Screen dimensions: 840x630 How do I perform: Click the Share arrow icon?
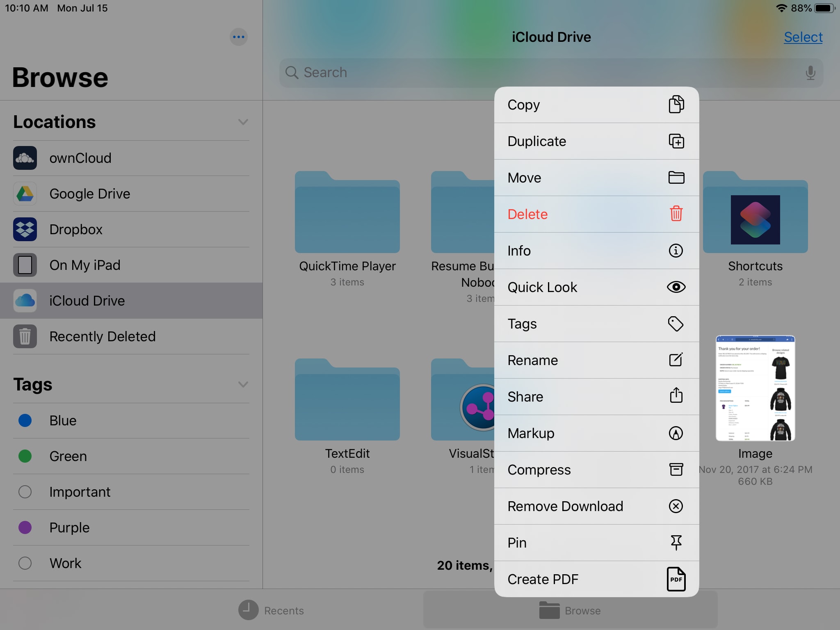pyautogui.click(x=676, y=396)
